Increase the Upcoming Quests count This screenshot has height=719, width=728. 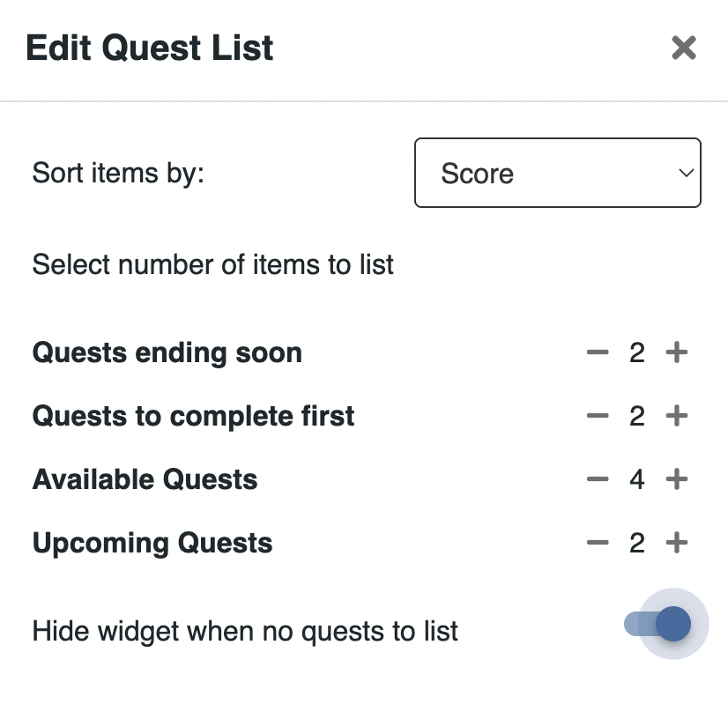(677, 544)
